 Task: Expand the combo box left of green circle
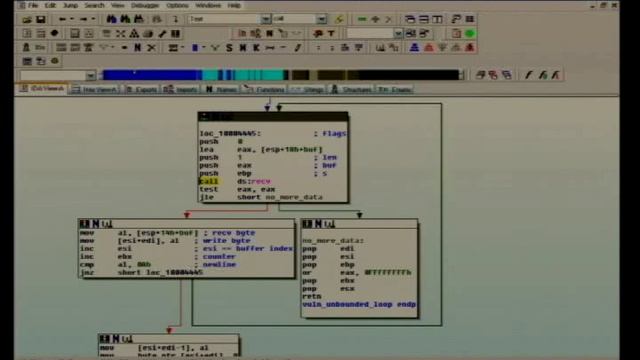[x=398, y=33]
